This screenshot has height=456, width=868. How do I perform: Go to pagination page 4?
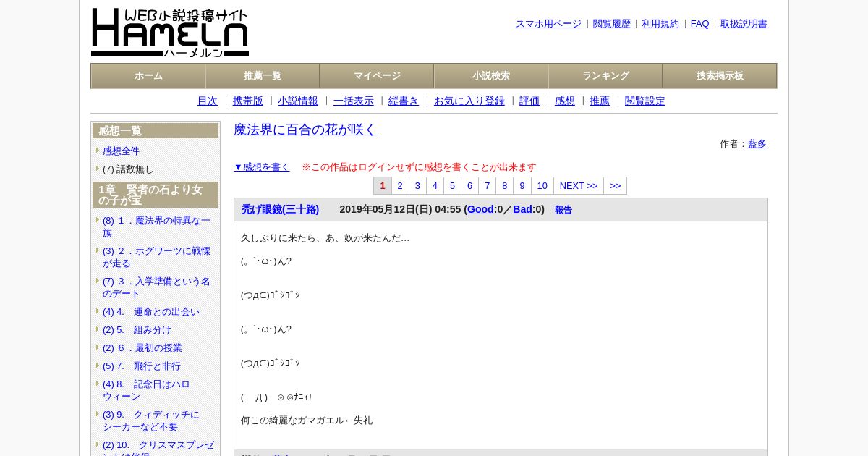(x=435, y=186)
